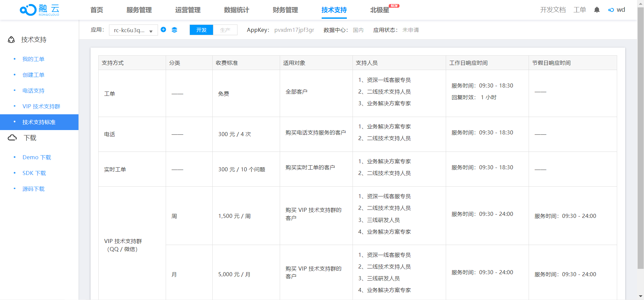Image resolution: width=644 pixels, height=300 pixels.
Task: Expand the 下载 sidebar section
Action: point(30,138)
